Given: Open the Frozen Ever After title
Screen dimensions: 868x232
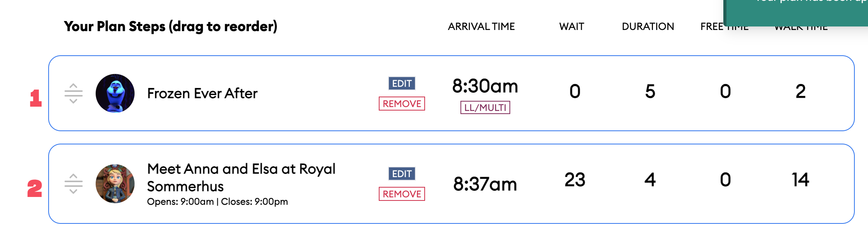Looking at the screenshot, I should point(202,93).
